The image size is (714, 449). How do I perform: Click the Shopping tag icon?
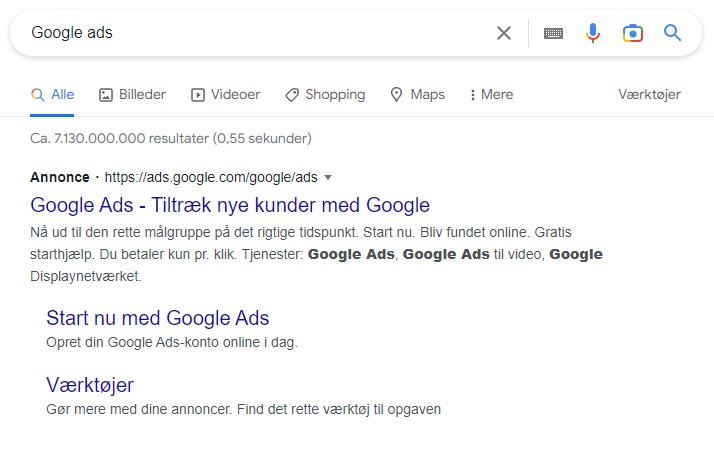292,95
